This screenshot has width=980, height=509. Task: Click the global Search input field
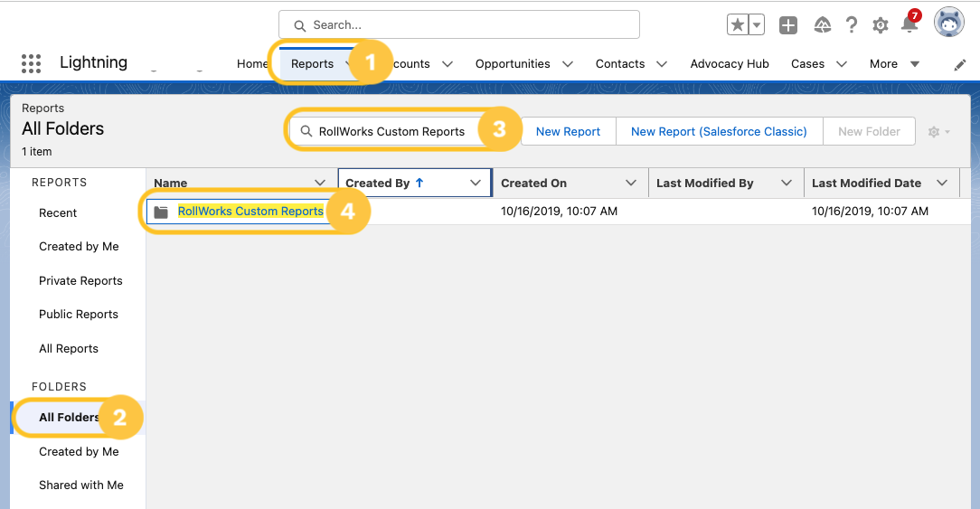coord(459,25)
